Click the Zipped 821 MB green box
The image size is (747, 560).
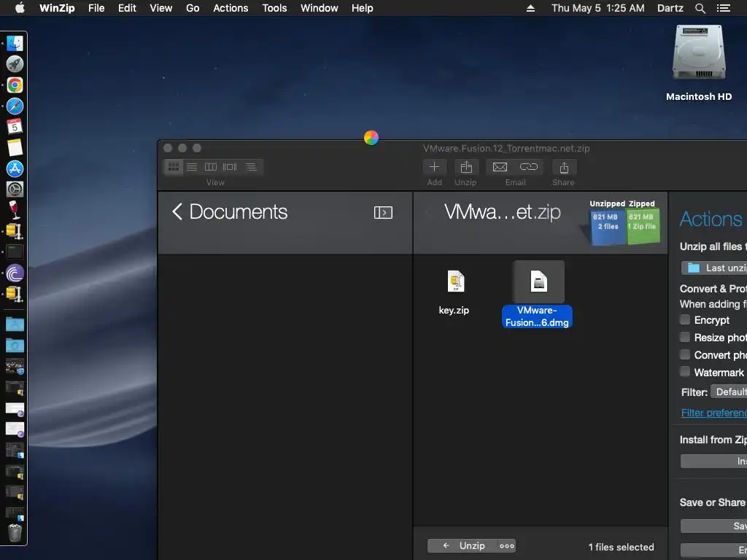pyautogui.click(x=643, y=225)
